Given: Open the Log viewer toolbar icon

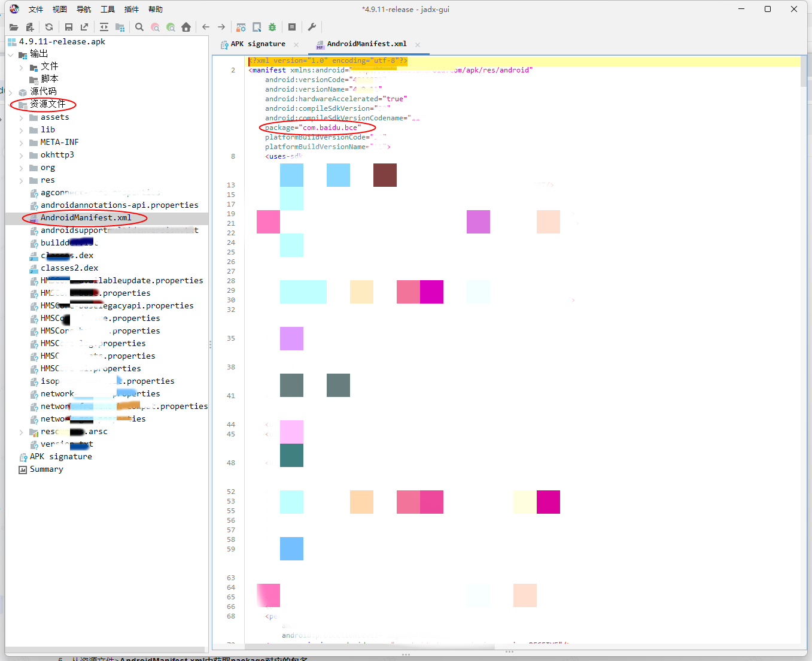Looking at the screenshot, I should (x=292, y=27).
